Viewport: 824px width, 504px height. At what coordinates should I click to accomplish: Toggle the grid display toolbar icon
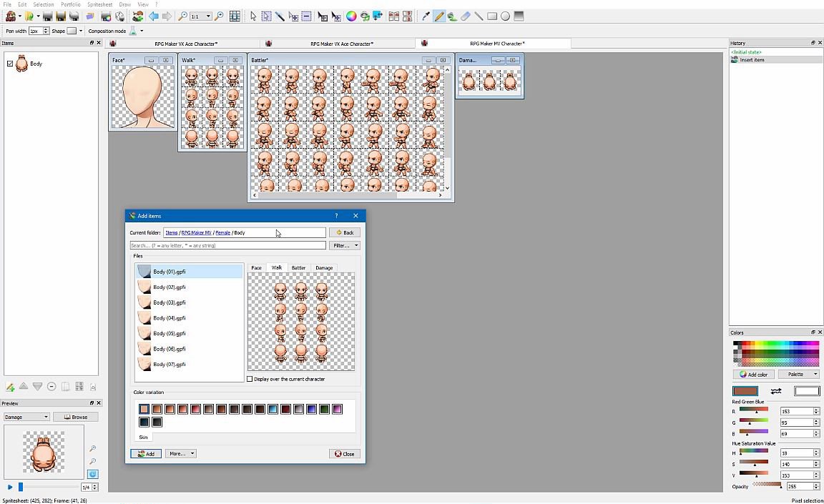(235, 16)
